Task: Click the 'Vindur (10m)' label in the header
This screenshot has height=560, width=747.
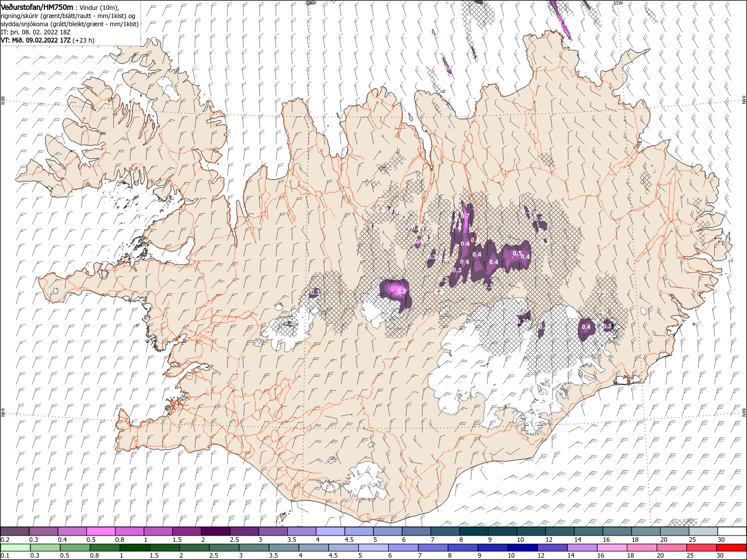Action: pos(99,8)
